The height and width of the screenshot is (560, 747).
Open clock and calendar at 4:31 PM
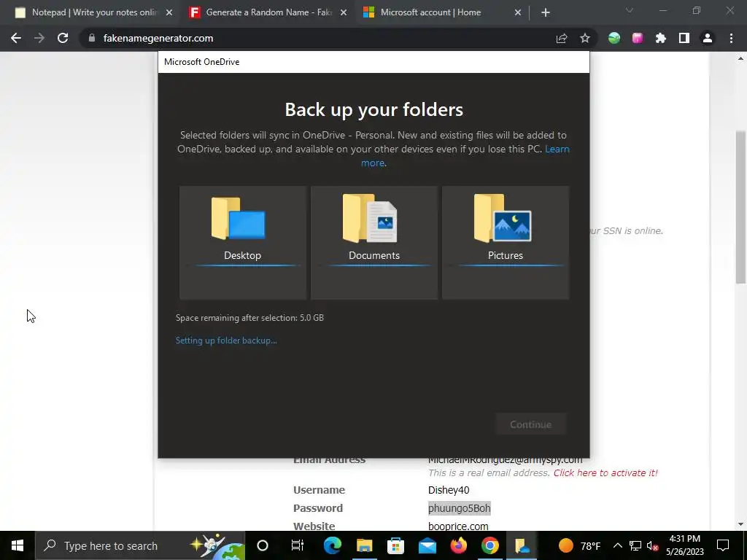tap(684, 545)
